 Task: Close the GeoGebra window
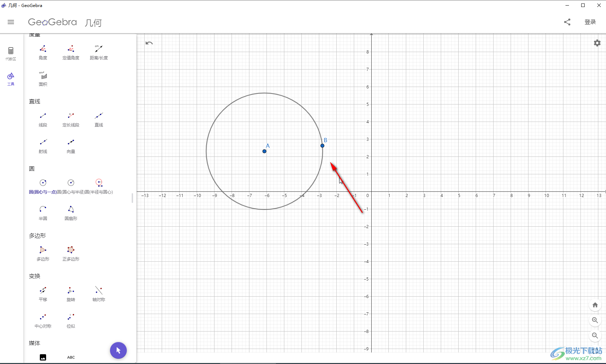(x=599, y=5)
